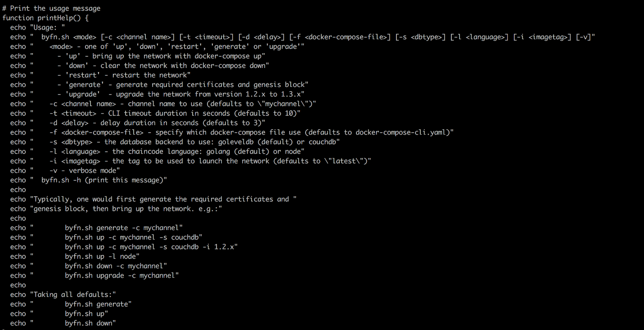Screen dimensions: 644x330
Task: Click the 'byfn.sh up -l node' example
Action: coord(100,257)
